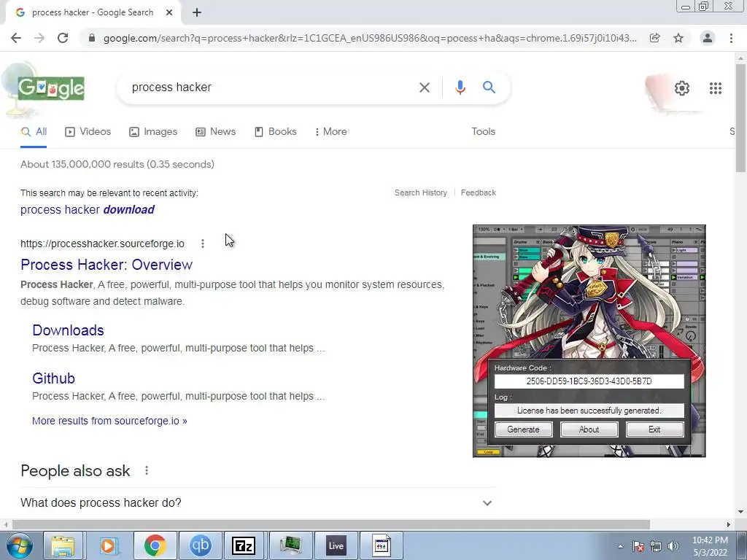Start voice search with microphone

click(x=460, y=87)
